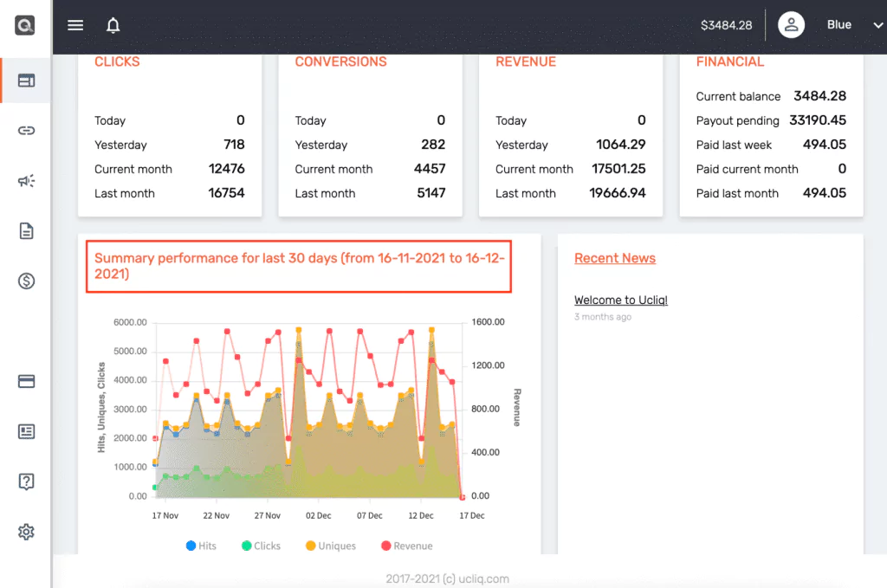Open the help question mark icon
Screen dimensions: 887x588
click(x=26, y=481)
